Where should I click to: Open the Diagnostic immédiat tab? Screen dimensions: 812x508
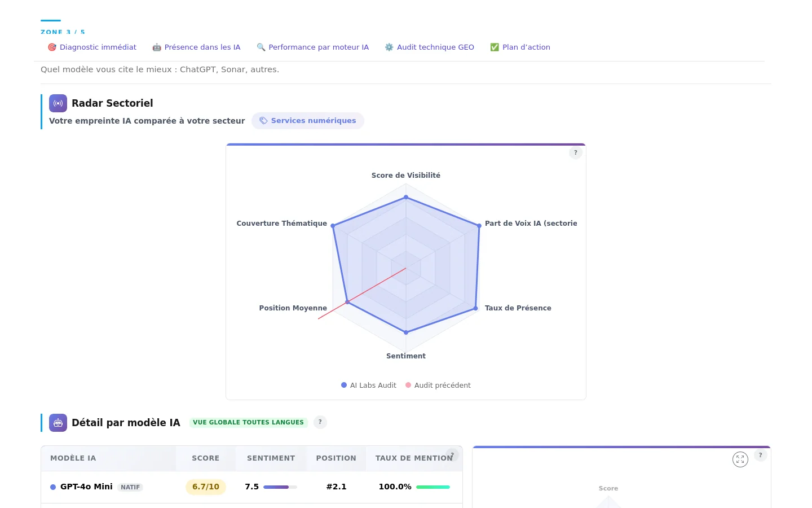click(x=92, y=47)
